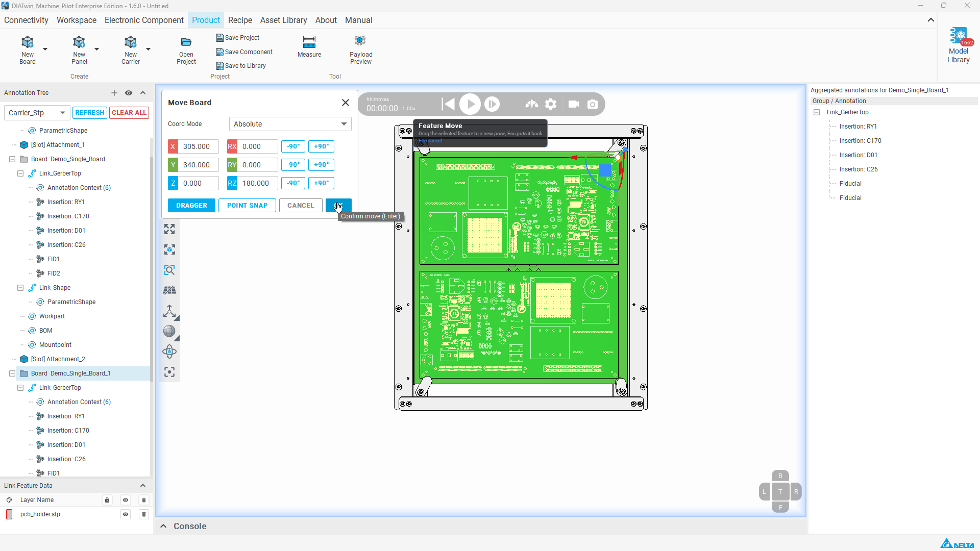The image size is (980, 551).
Task: Select Insertion: C170 in aggregated annotations
Action: (x=860, y=141)
